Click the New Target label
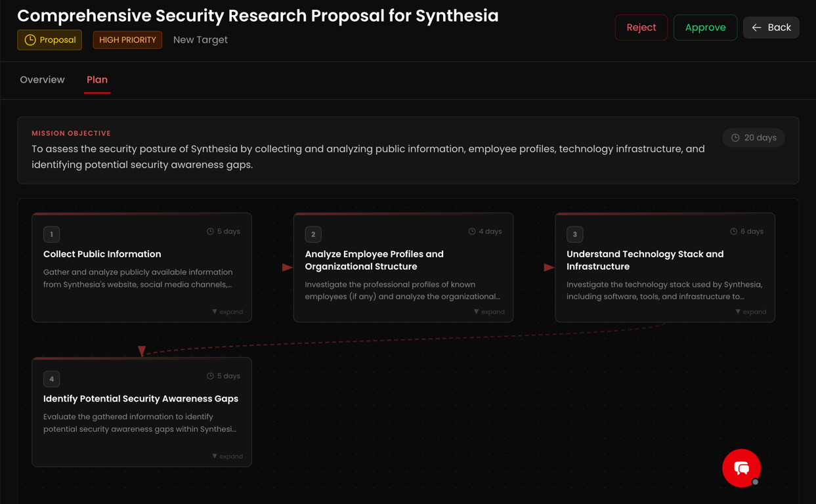The height and width of the screenshot is (504, 816). pos(200,40)
